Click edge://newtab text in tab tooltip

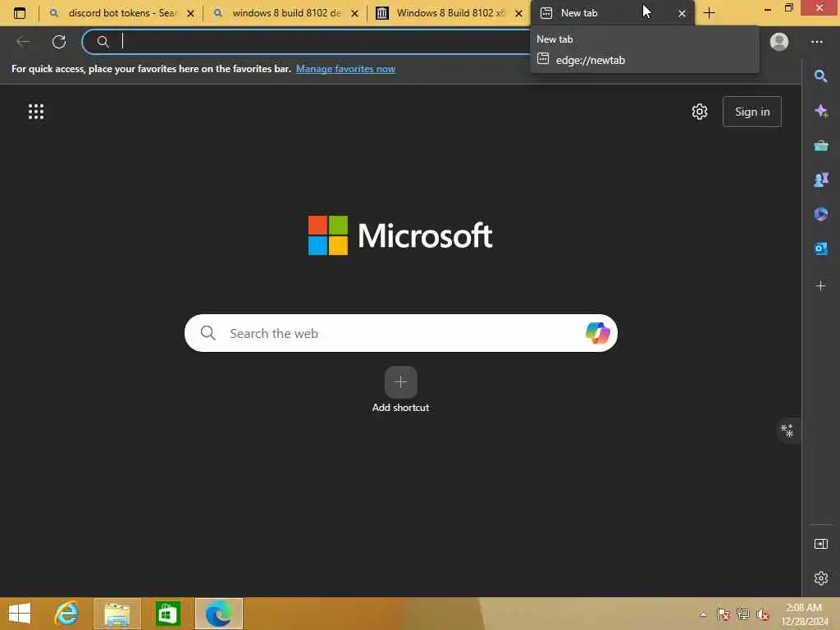591,60
